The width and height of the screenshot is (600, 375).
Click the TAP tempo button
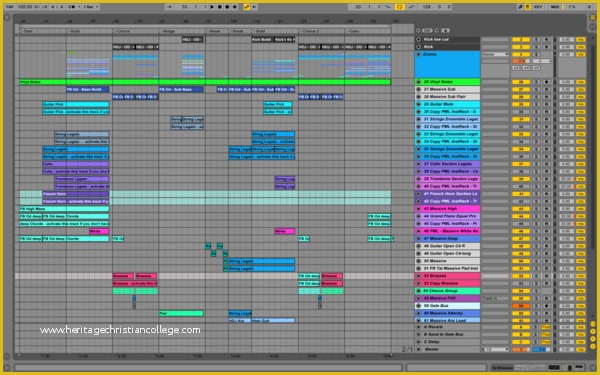[10, 7]
